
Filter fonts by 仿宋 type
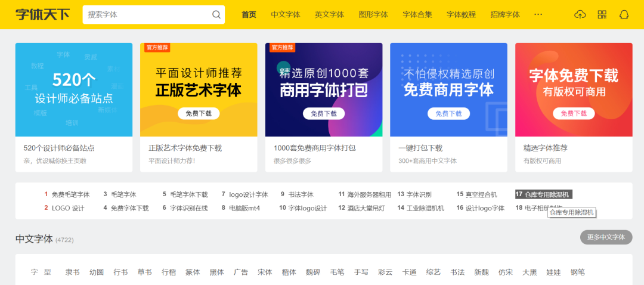tap(506, 272)
